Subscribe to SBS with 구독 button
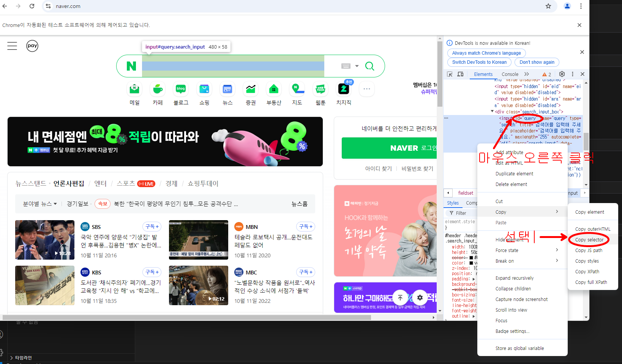Viewport: 622px width, 364px height. point(152,227)
